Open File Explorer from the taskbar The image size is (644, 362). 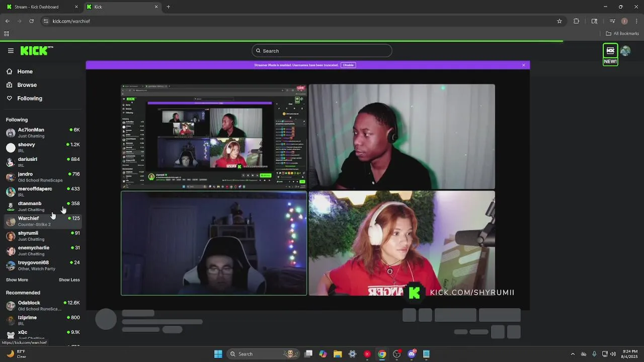point(338,354)
